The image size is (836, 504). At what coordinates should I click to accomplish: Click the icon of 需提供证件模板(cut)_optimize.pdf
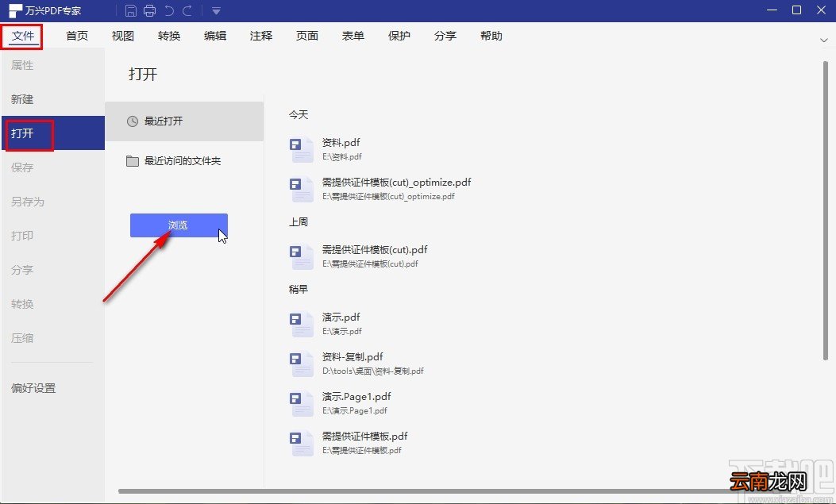[301, 189]
